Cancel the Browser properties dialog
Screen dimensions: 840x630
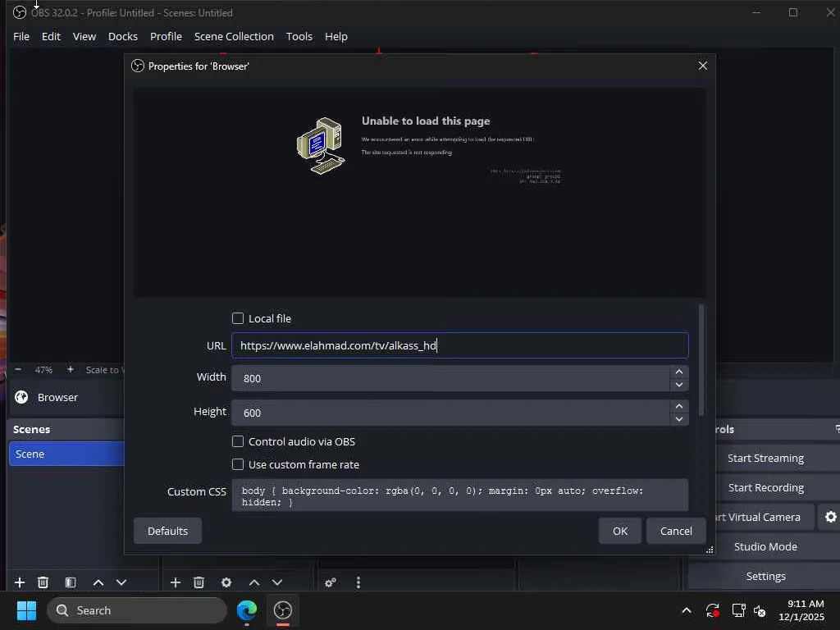pos(676,531)
